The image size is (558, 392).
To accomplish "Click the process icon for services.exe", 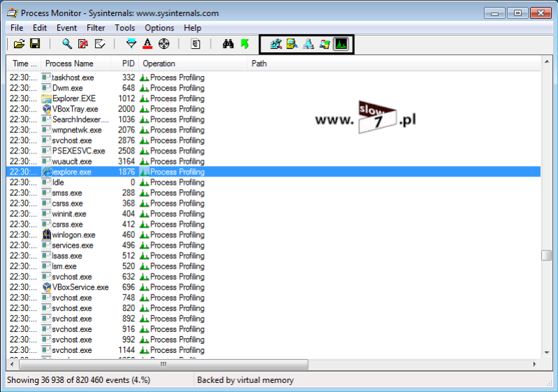I will tap(46, 245).
